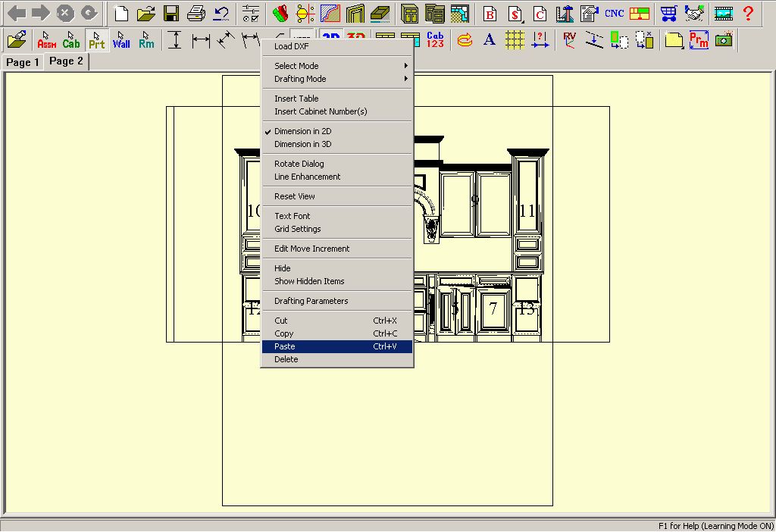Select the Prt selection mode icon
This screenshot has height=532, width=776.
[x=96, y=40]
